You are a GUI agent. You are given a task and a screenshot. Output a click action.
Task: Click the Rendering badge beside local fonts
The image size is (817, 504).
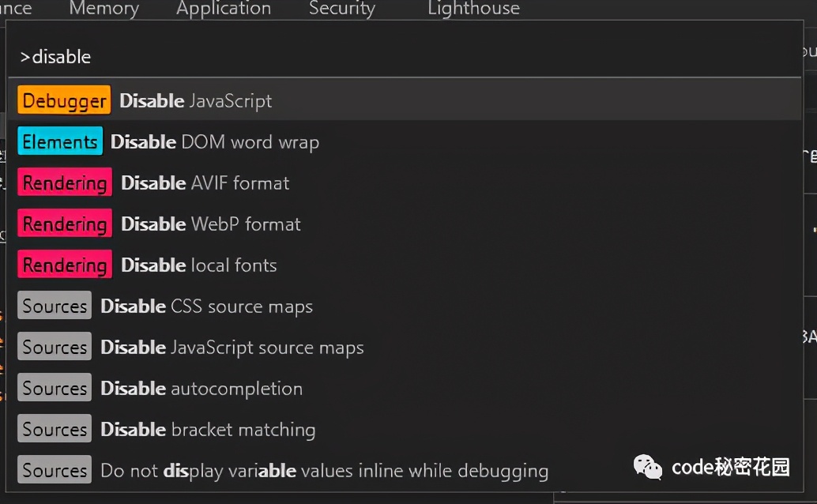pos(64,265)
